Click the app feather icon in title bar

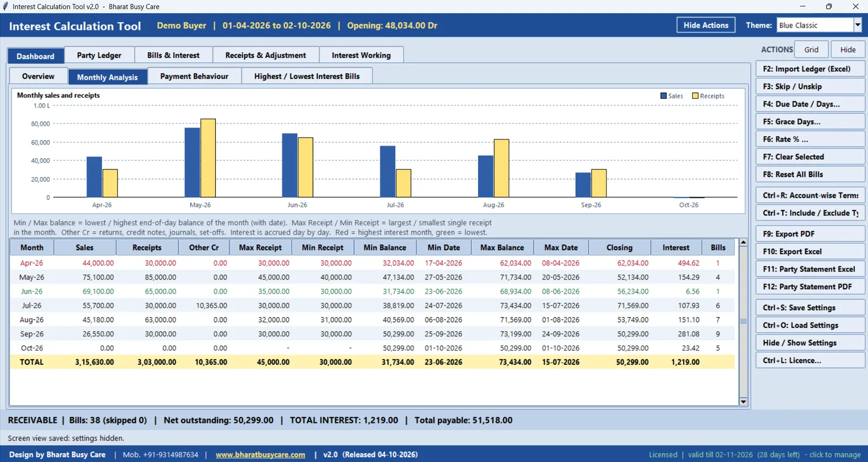coord(5,7)
